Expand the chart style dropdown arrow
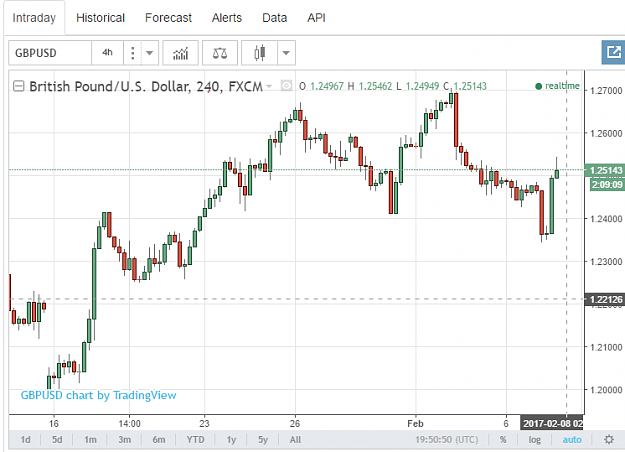 point(286,53)
